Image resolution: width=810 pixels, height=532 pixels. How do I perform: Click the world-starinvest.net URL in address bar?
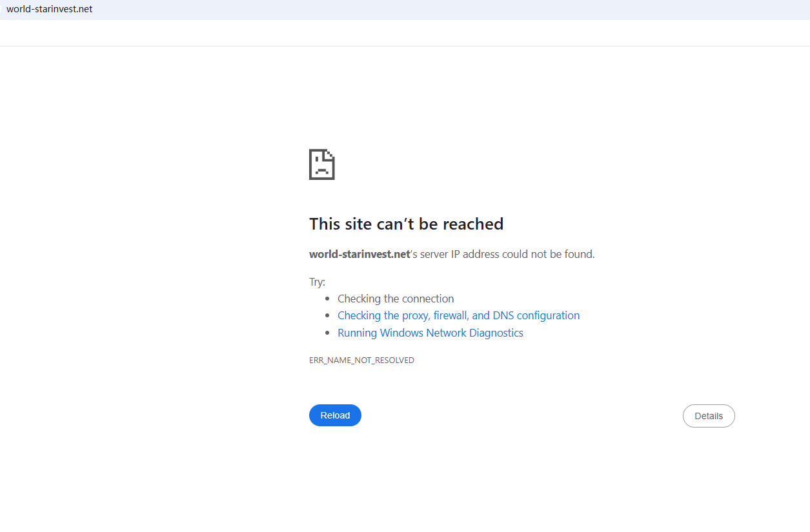click(x=50, y=9)
